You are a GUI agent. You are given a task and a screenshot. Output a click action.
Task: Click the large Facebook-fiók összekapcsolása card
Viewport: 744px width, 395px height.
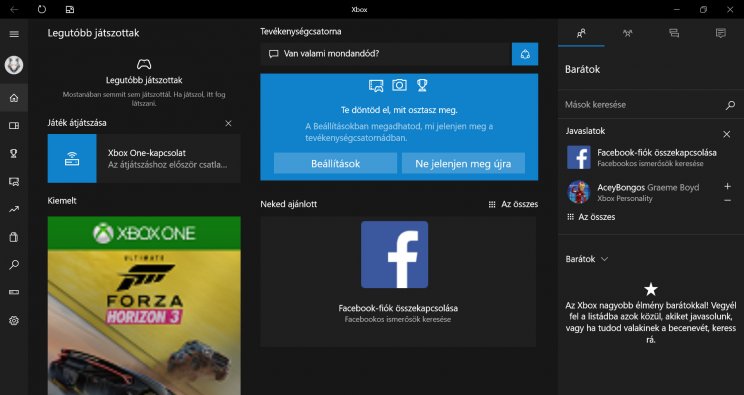(398, 282)
